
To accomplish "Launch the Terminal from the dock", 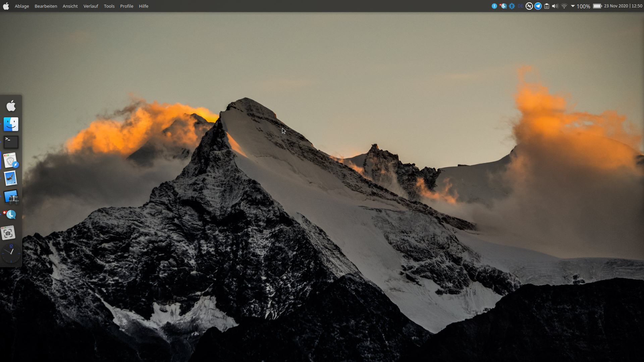I will (x=11, y=142).
